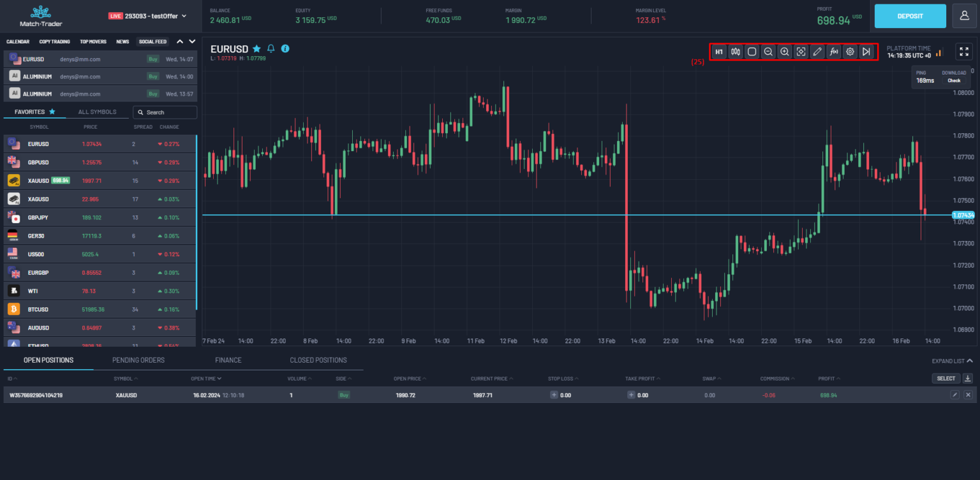Switch to the PENDING ORDERS tab
Image resolution: width=980 pixels, height=480 pixels.
point(138,360)
